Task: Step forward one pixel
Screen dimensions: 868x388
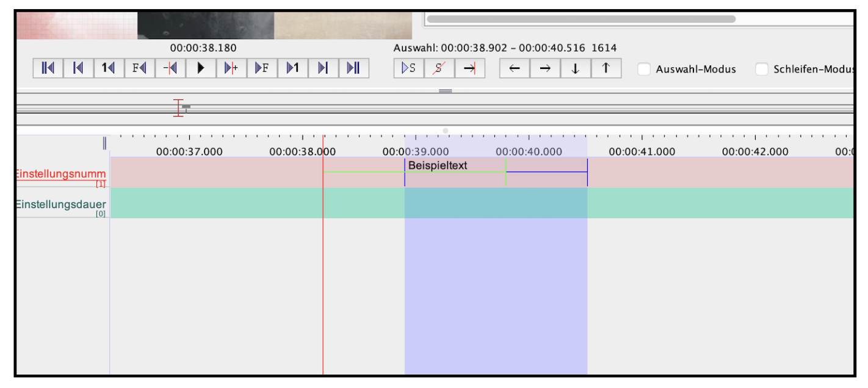Action: tap(231, 68)
